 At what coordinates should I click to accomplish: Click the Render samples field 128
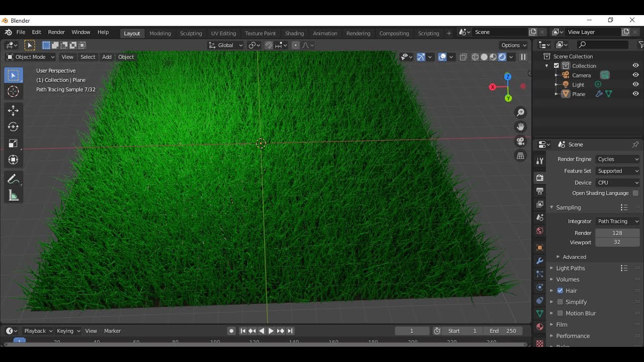pyautogui.click(x=618, y=233)
